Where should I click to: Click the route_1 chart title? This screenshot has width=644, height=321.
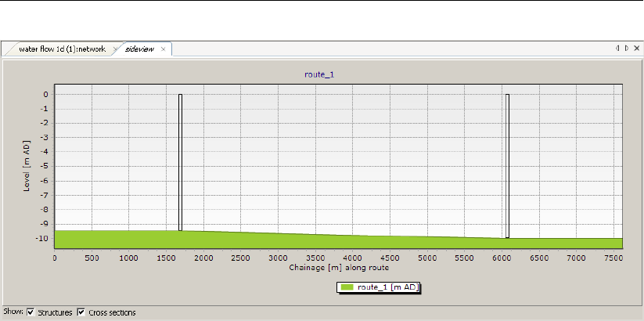pos(319,74)
